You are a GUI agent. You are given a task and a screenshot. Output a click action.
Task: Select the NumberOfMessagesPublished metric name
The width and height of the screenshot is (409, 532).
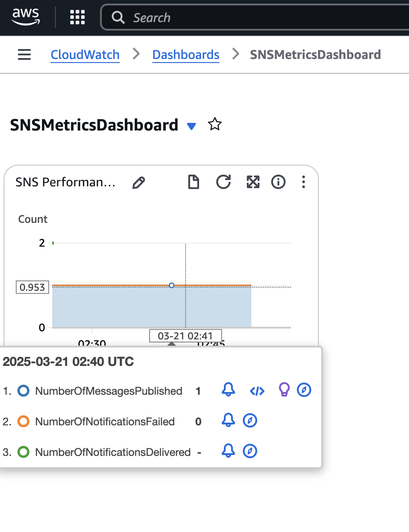[109, 391]
